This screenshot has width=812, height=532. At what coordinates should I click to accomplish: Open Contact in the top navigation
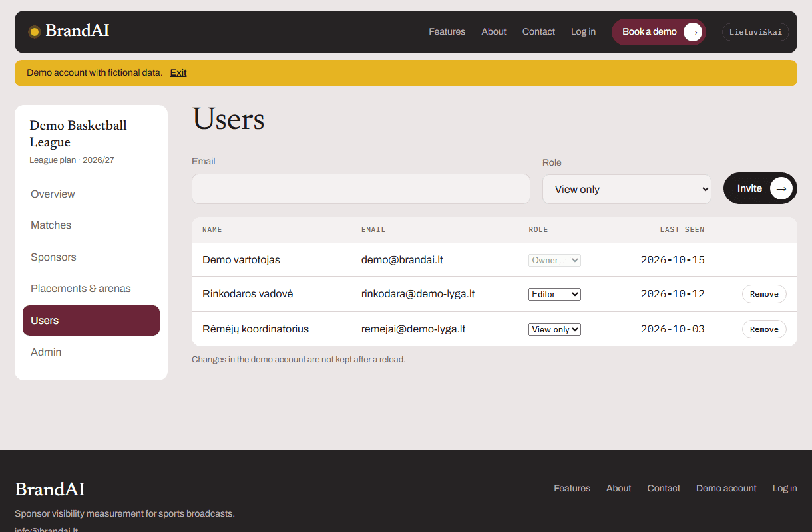click(538, 32)
